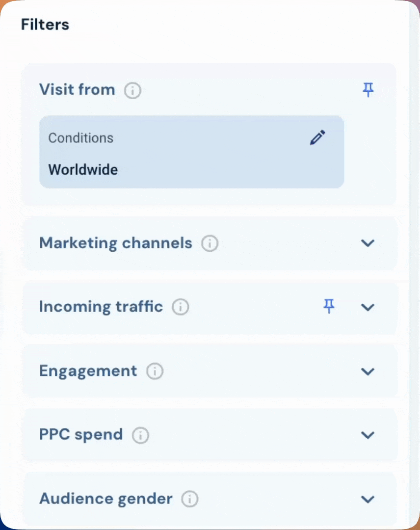The image size is (420, 530).
Task: Select the PPC spend filter title
Action: pyautogui.click(x=81, y=435)
